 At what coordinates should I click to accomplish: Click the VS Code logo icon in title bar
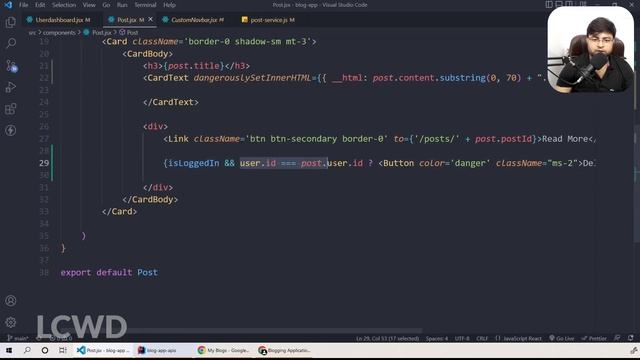point(8,5)
